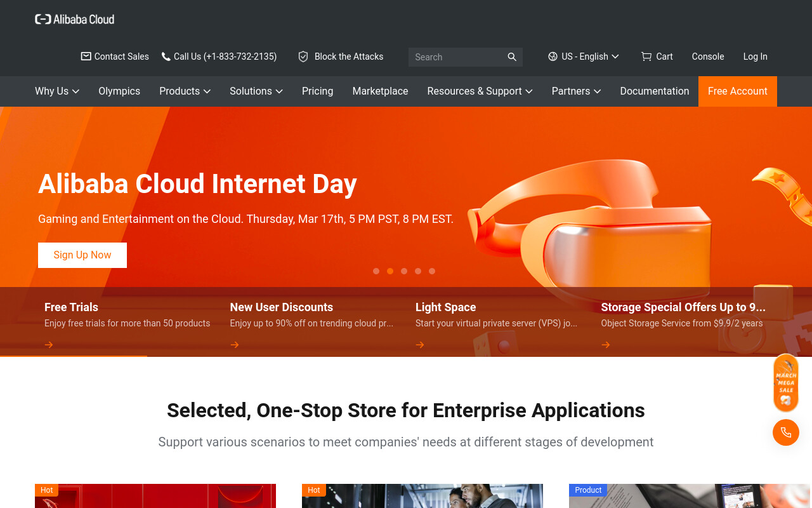
Task: Click the shopping cart icon
Action: 646,57
